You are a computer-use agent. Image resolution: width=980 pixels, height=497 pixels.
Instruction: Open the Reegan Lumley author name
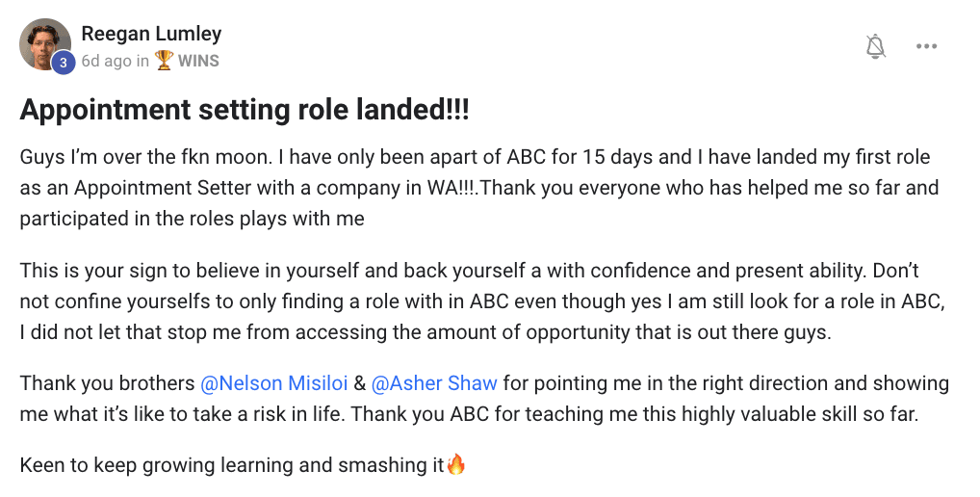click(x=151, y=33)
